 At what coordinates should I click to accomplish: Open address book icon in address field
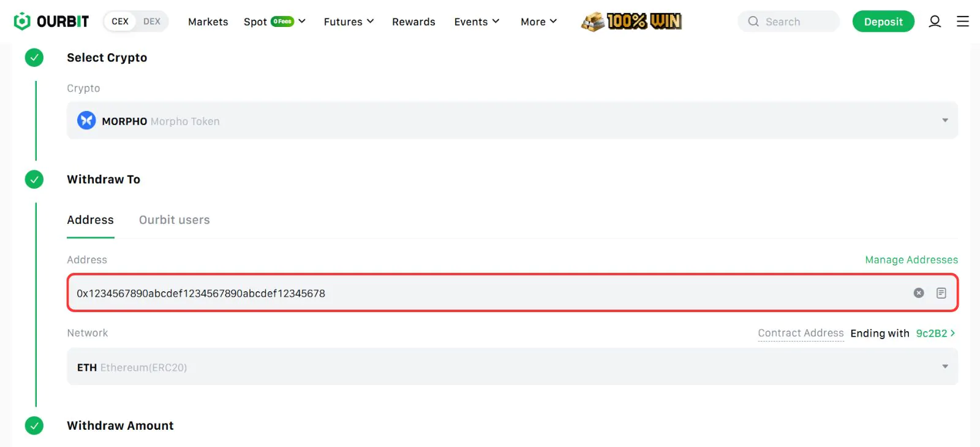tap(941, 293)
